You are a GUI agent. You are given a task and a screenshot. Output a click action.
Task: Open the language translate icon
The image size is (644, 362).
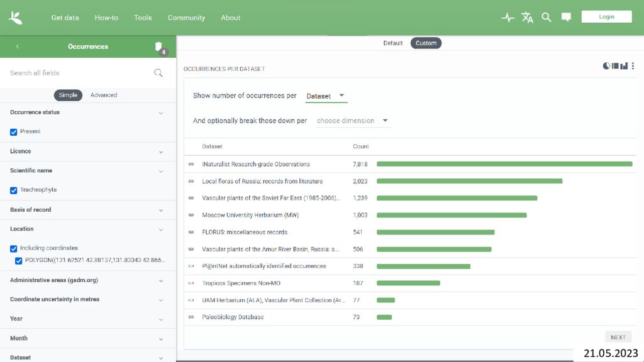click(x=527, y=17)
